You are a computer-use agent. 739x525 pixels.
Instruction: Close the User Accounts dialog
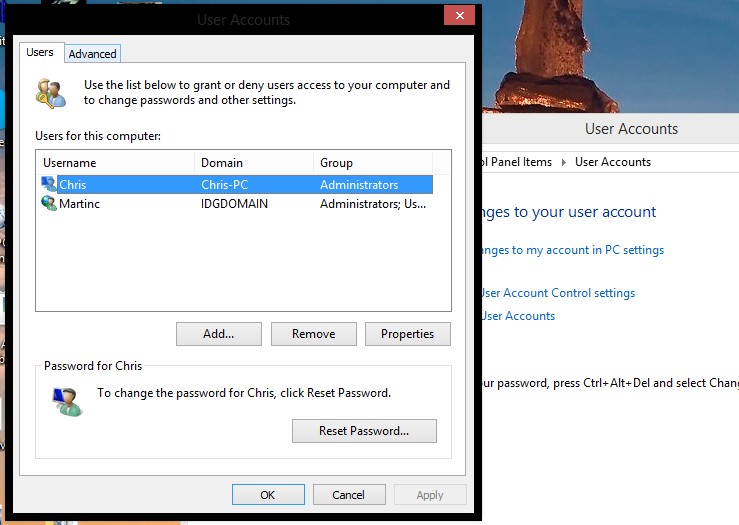460,15
